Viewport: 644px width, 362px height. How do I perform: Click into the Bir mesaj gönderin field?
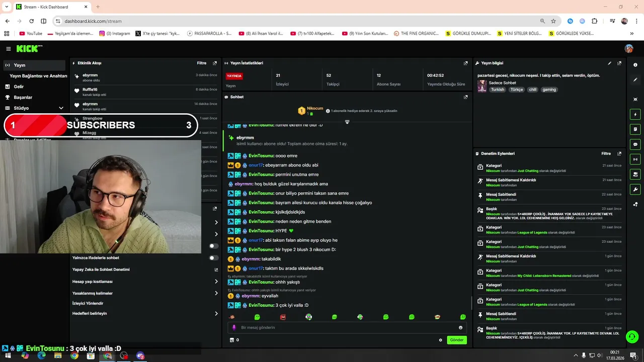click(347, 328)
